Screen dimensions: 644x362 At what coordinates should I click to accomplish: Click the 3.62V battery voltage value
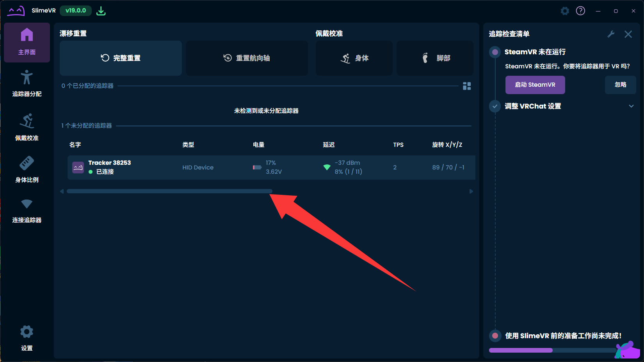pos(274,172)
